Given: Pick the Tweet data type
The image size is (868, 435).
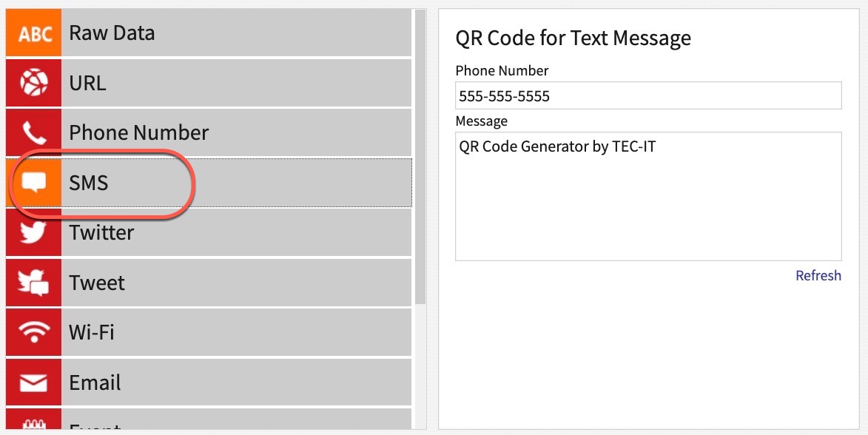Looking at the screenshot, I should [97, 283].
